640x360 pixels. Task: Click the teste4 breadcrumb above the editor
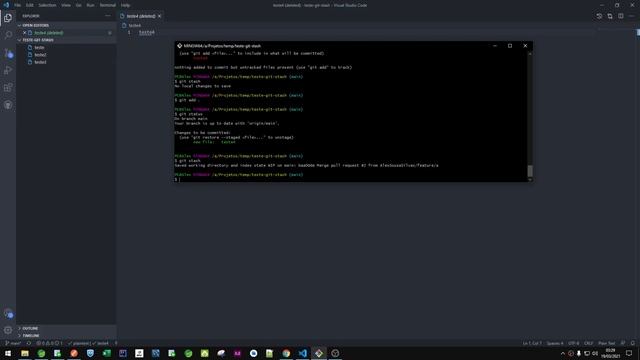click(x=134, y=25)
